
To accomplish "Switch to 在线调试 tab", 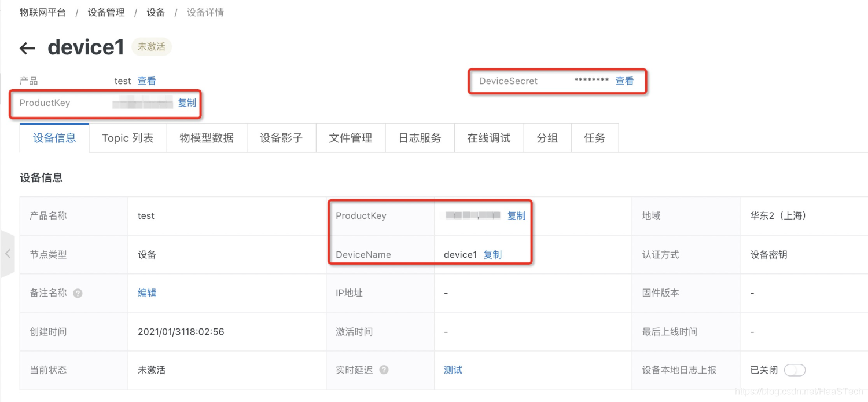I will 489,138.
